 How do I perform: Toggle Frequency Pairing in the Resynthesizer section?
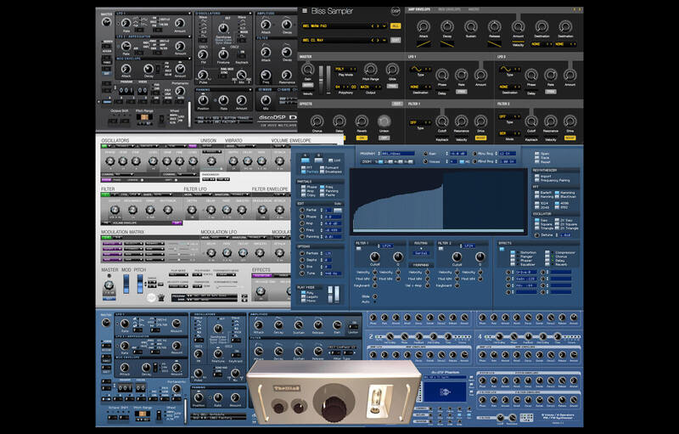537,181
